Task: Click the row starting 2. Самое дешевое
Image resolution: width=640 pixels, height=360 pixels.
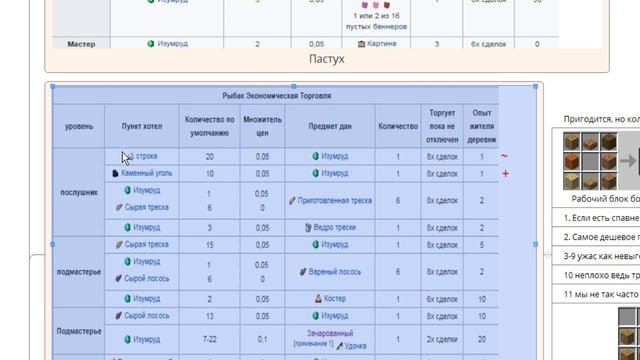Action: point(596,237)
